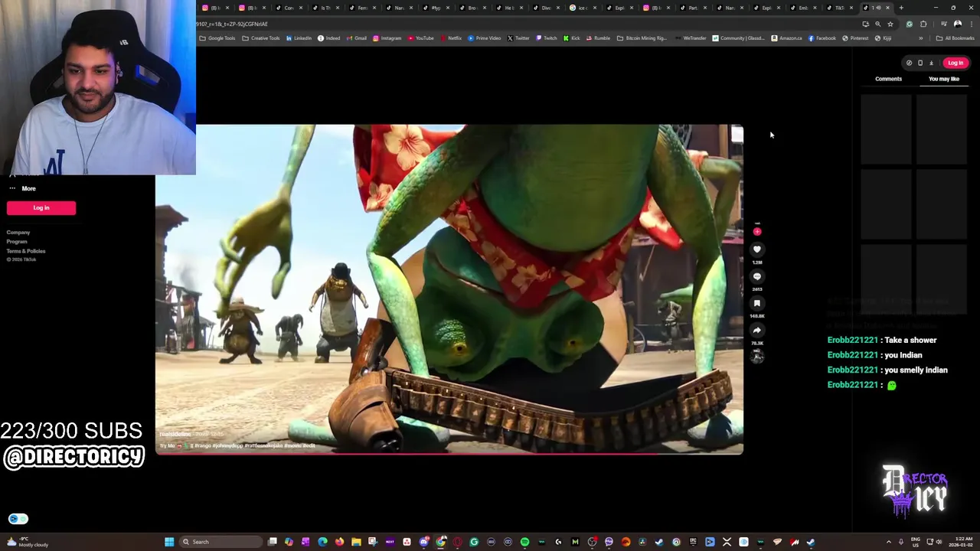This screenshot has width=980, height=551.
Task: Open the YouTube bookmark
Action: pyautogui.click(x=420, y=38)
